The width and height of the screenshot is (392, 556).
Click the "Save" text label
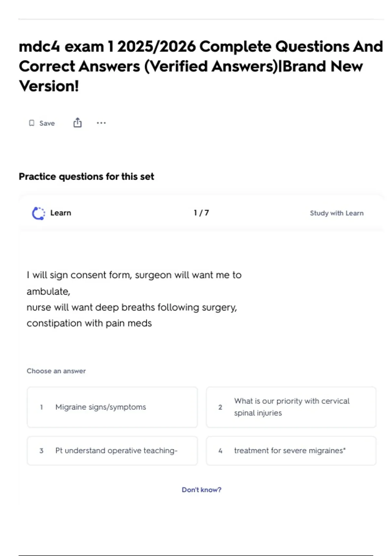tap(47, 123)
